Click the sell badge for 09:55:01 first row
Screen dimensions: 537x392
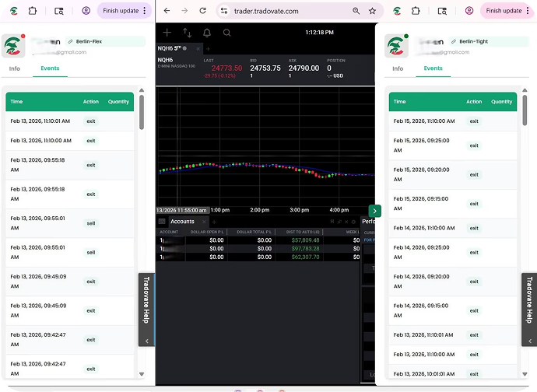91,223
